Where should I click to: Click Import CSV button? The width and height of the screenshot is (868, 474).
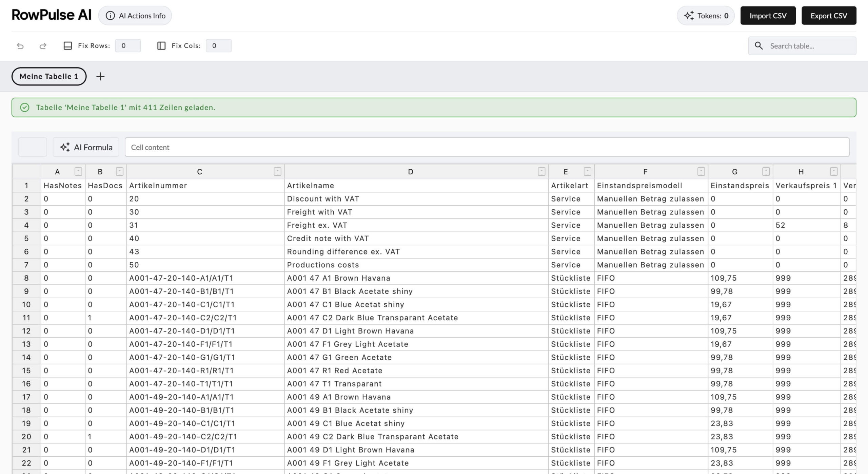pos(768,16)
